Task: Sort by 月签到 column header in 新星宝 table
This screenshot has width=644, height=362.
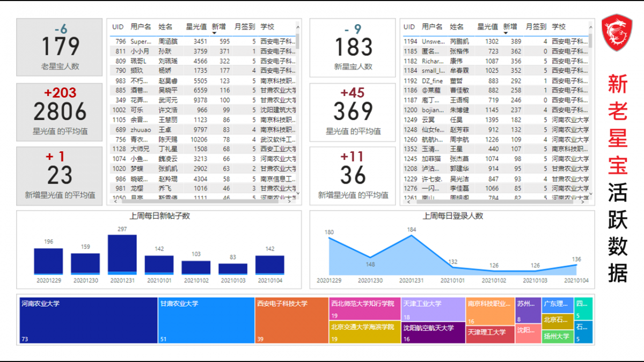Action: (536, 27)
